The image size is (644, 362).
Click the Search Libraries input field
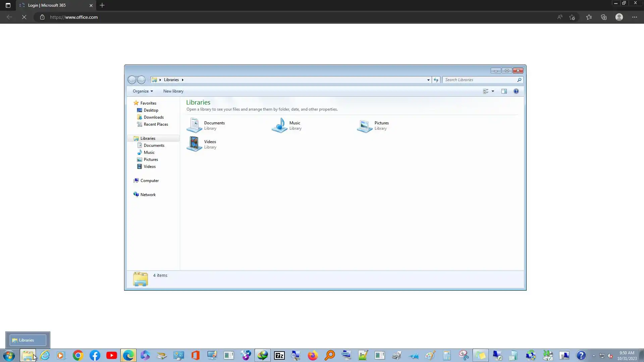pyautogui.click(x=480, y=80)
